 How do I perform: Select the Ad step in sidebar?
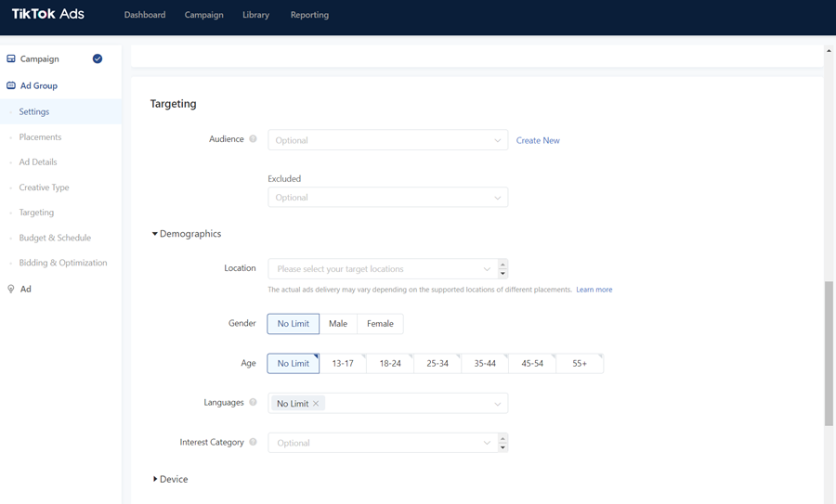click(26, 289)
